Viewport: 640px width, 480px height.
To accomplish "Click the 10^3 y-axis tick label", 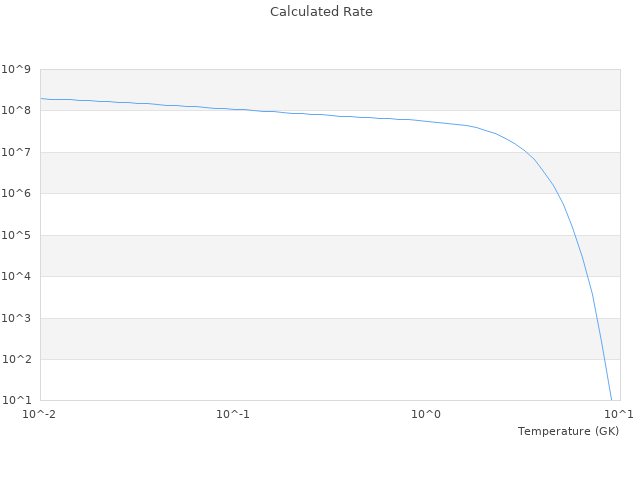I will (17, 318).
